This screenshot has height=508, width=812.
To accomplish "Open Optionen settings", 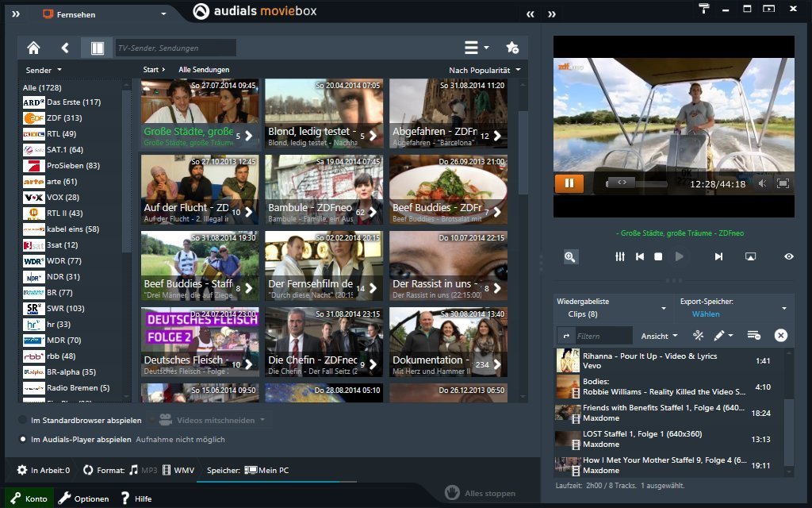I will 84,498.
